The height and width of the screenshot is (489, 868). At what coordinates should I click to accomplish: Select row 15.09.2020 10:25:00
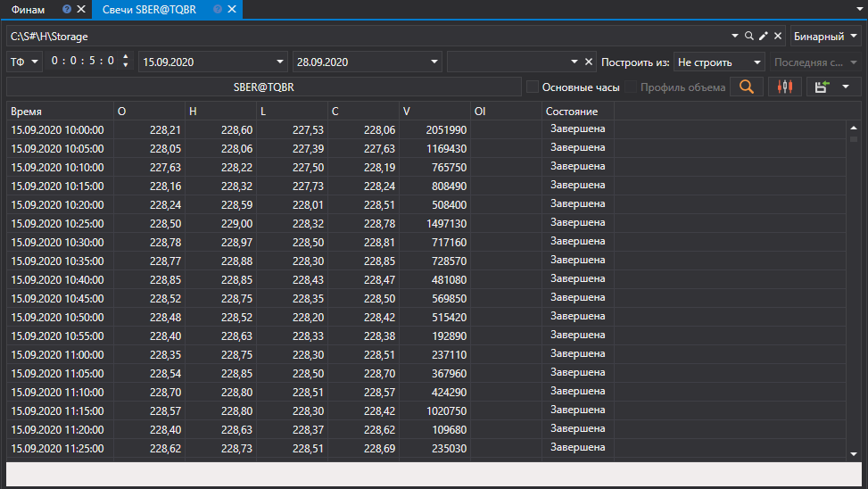pyautogui.click(x=426, y=223)
